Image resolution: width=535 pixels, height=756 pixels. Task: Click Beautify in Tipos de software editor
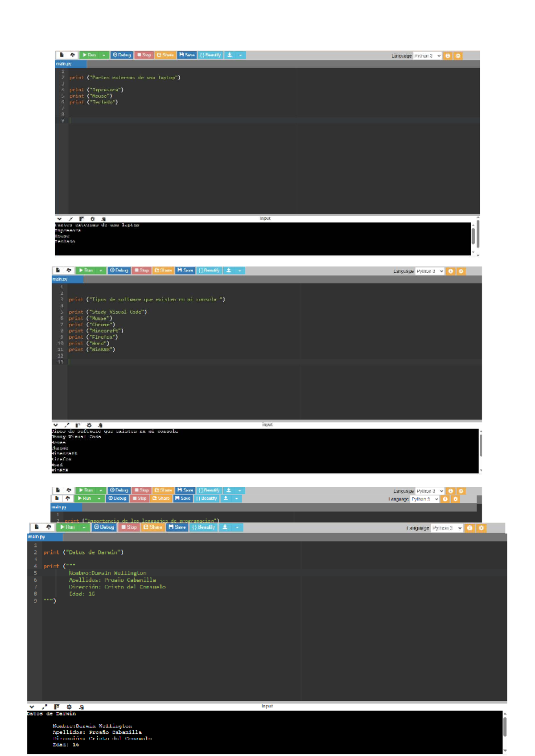(x=209, y=270)
